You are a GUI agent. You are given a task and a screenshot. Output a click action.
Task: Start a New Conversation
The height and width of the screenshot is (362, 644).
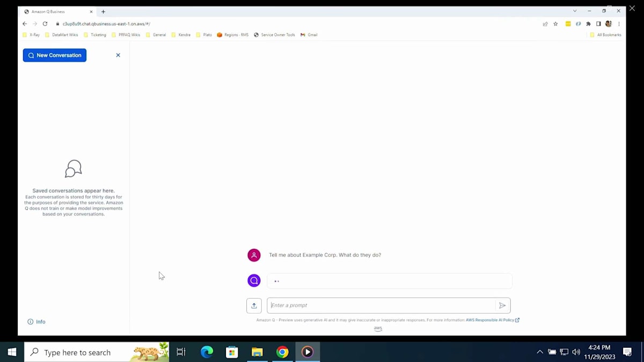[54, 55]
